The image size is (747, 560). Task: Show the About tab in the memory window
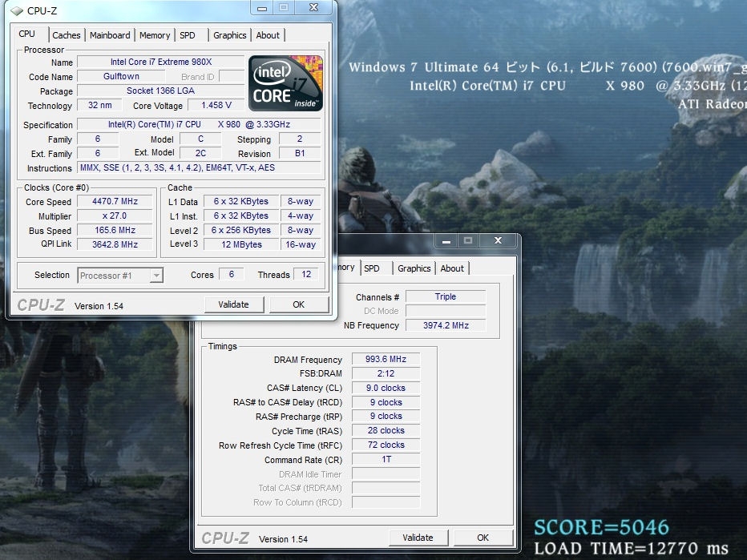[452, 268]
